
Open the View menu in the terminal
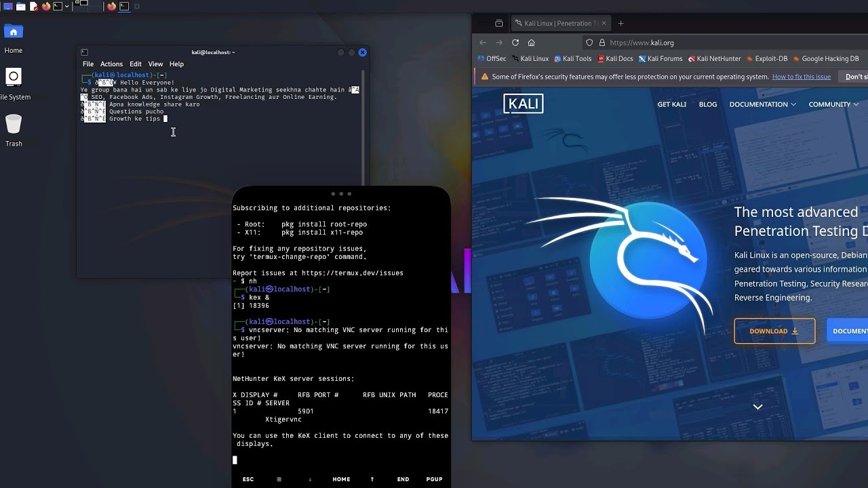pos(155,64)
